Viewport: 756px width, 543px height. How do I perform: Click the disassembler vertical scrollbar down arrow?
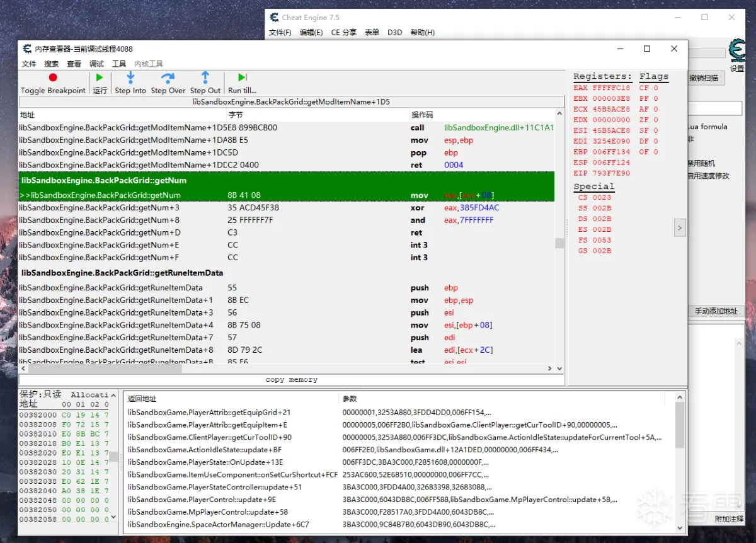tap(559, 369)
